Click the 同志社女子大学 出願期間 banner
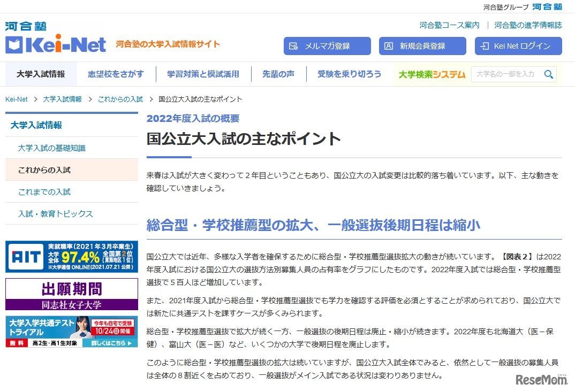Screen dimensions: 575x392 tap(71, 293)
